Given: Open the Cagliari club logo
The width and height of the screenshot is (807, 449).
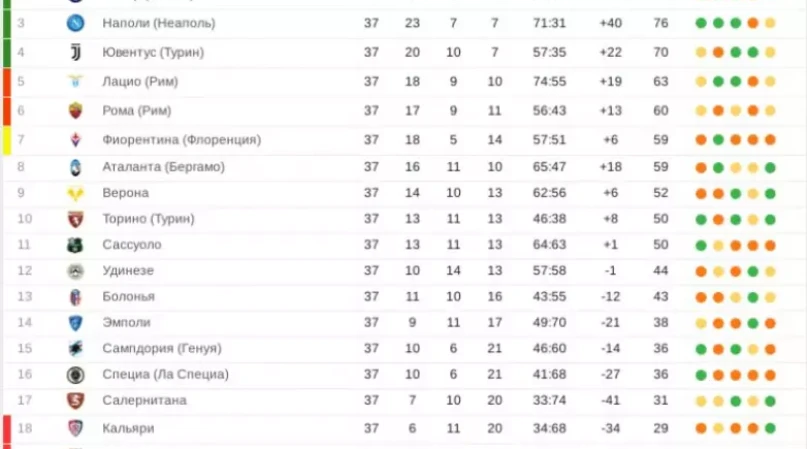Looking at the screenshot, I should [75, 428].
